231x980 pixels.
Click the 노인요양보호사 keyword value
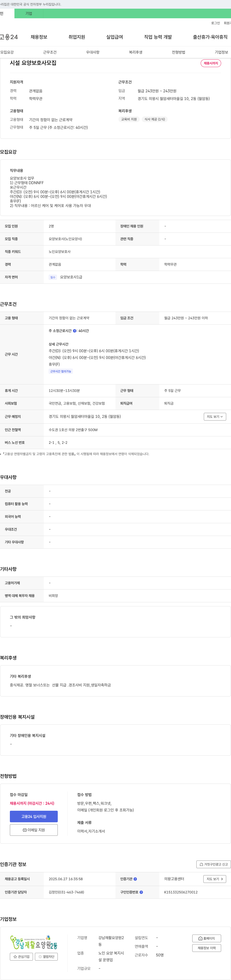60,252
